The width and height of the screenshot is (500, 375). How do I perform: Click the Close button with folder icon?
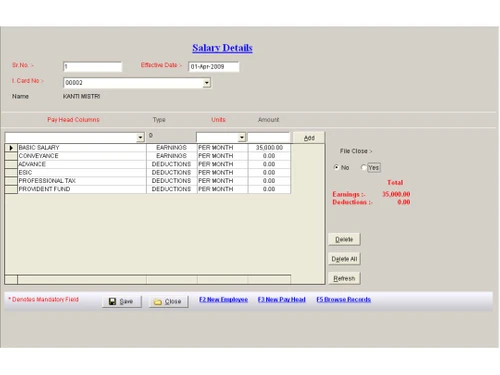(168, 301)
